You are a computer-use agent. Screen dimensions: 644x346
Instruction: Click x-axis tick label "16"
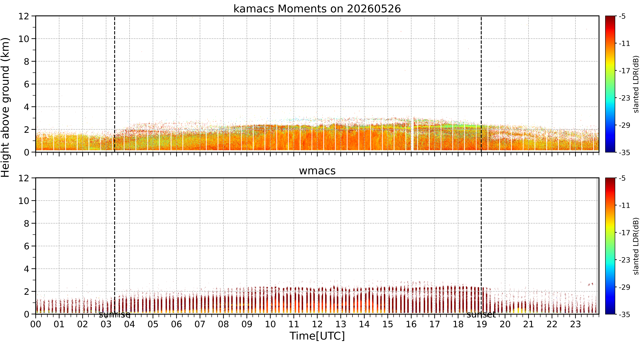click(x=411, y=324)
